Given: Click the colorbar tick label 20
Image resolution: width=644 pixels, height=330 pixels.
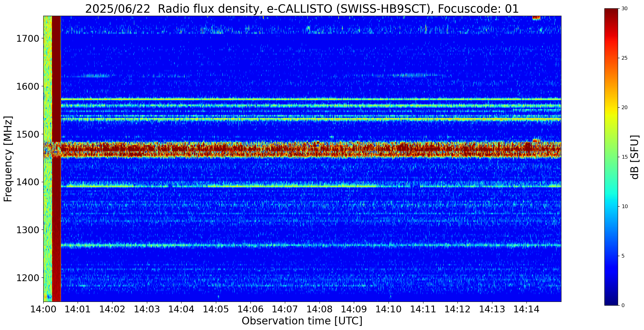Looking at the screenshot, I should point(625,108).
